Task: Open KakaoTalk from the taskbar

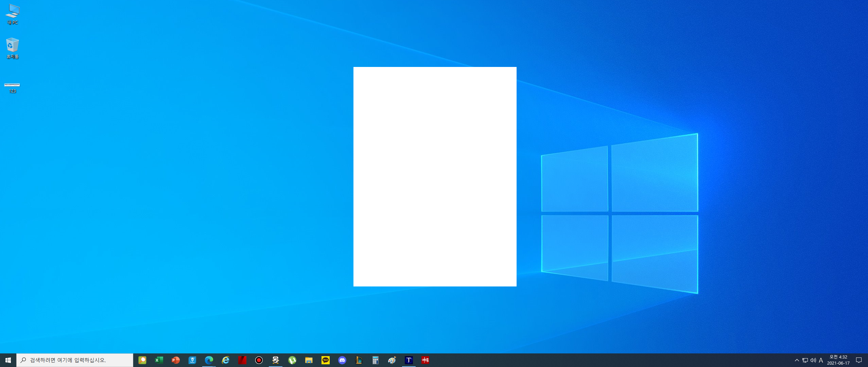Action: [x=325, y=360]
